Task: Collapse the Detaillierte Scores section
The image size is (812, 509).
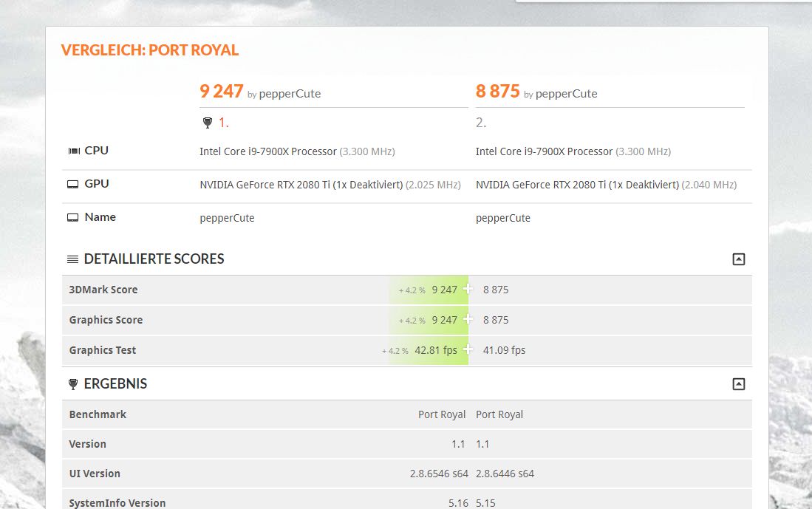Action: point(738,259)
